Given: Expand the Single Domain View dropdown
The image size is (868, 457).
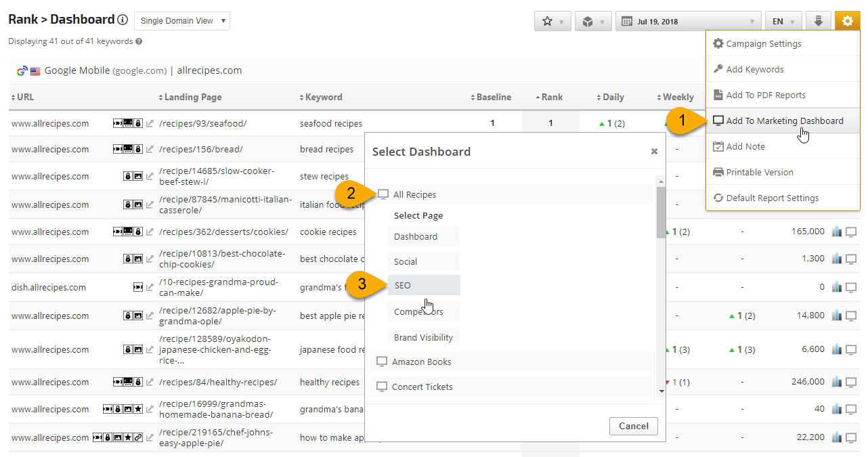Looking at the screenshot, I should pyautogui.click(x=182, y=21).
